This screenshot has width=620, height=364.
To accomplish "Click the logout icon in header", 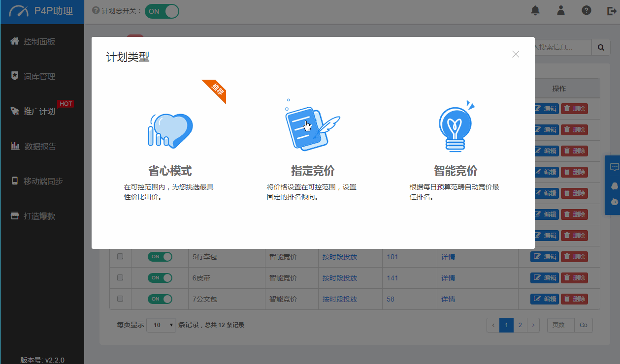I will (x=612, y=11).
